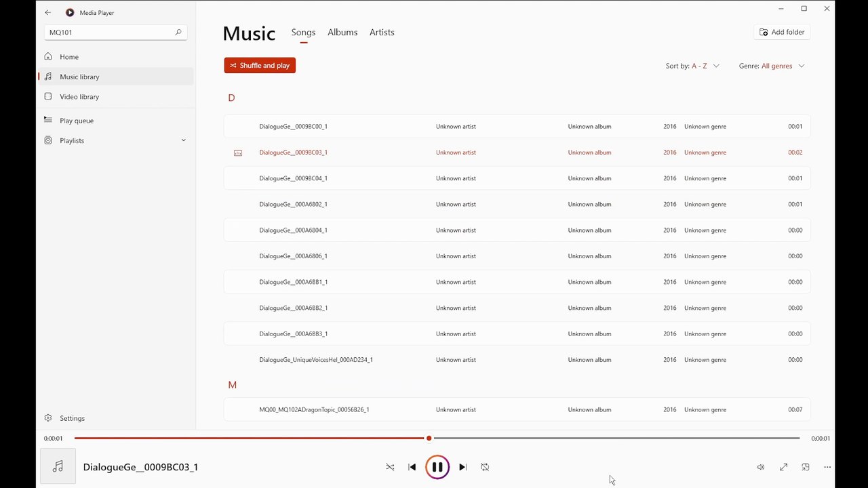Viewport: 868px width, 488px height.
Task: Open more options ellipsis menu
Action: point(827,467)
